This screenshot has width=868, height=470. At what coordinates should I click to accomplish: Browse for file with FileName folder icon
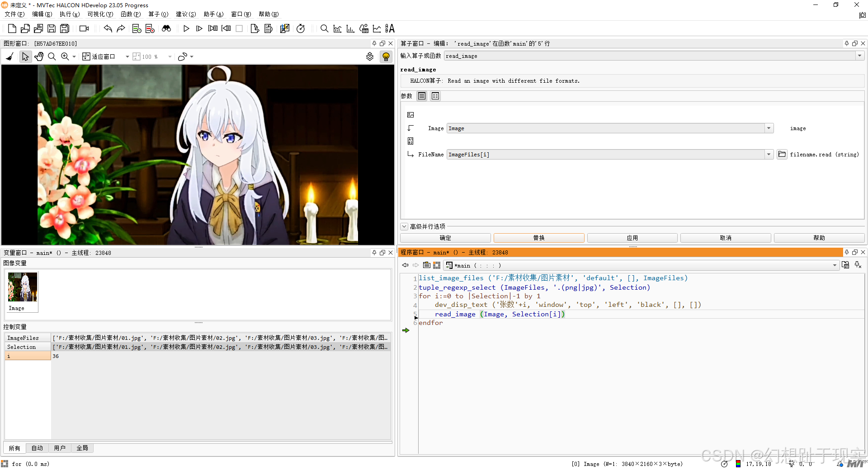click(782, 155)
